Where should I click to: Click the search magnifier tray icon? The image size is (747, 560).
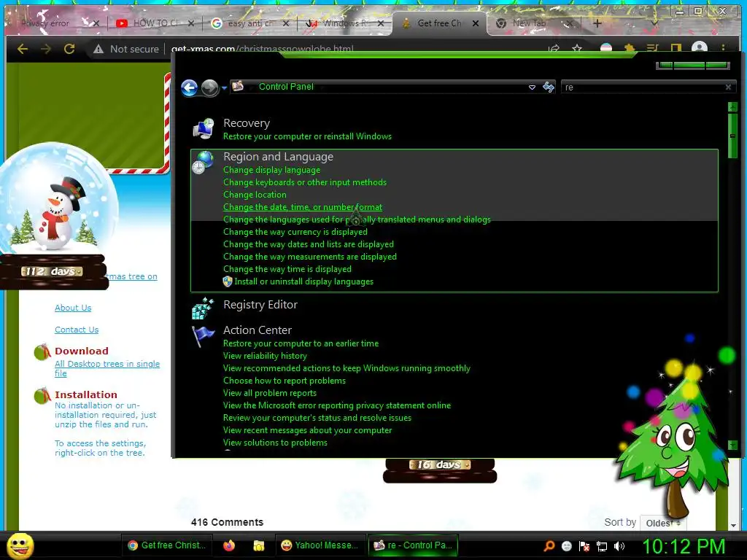point(549,546)
